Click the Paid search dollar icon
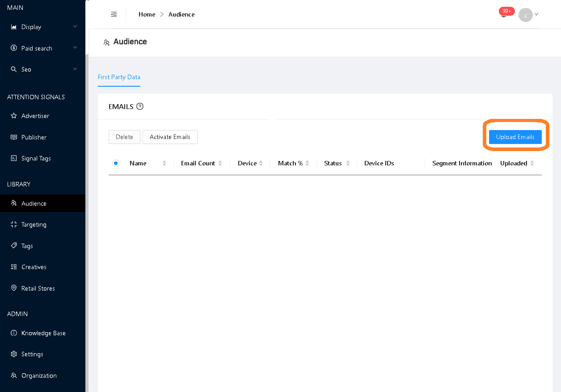The image size is (561, 392). click(14, 48)
